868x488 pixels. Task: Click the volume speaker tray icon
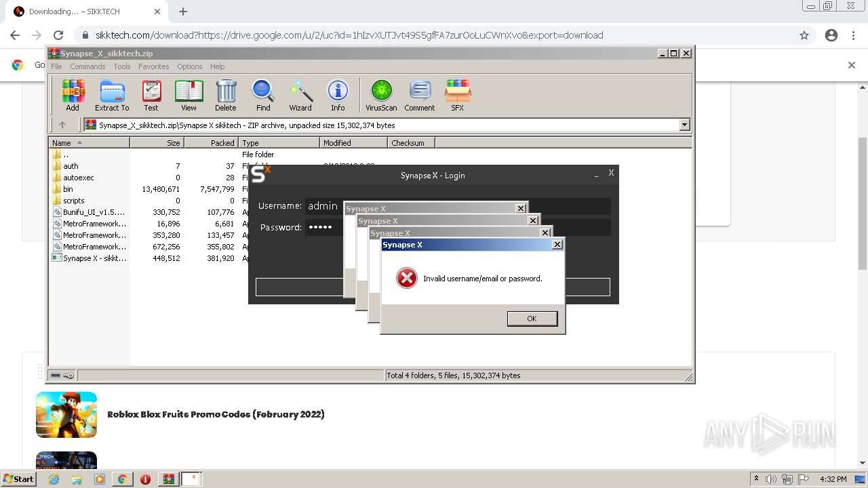771,479
